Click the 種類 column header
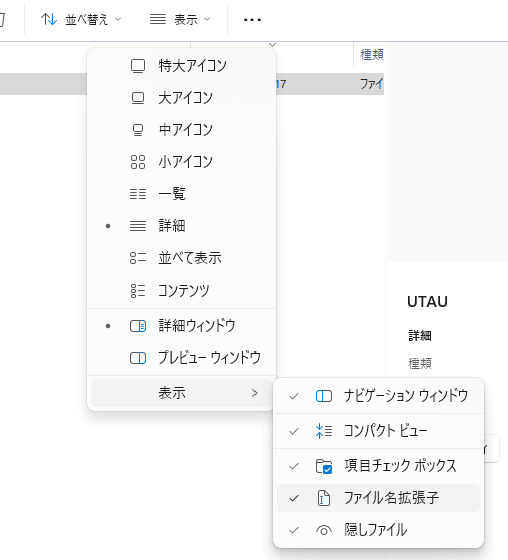 (372, 55)
